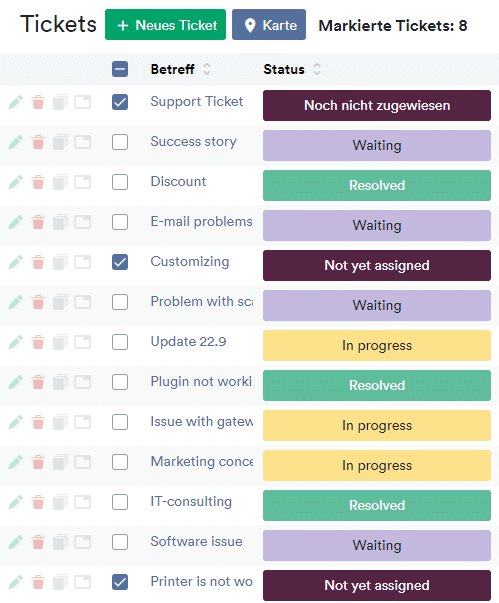Sort tickets by Status column arrows
This screenshot has height=603, width=499.
tap(317, 69)
